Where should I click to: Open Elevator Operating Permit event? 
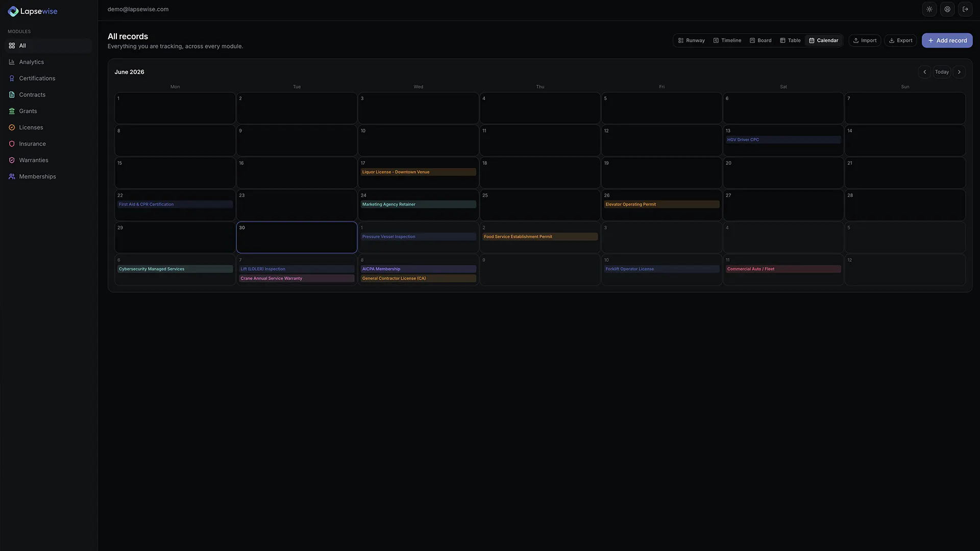click(661, 205)
